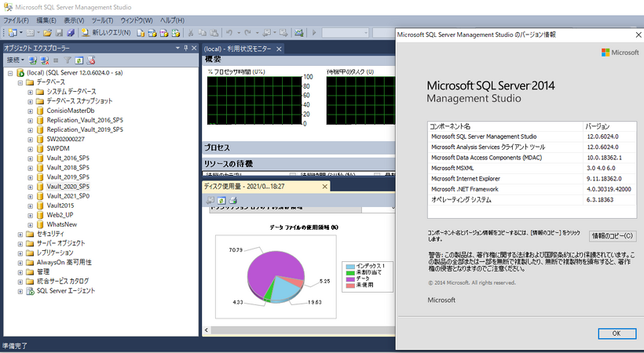
Task: Open the 接続 (Connect) dropdown in Object Explorer
Action: tap(15, 60)
